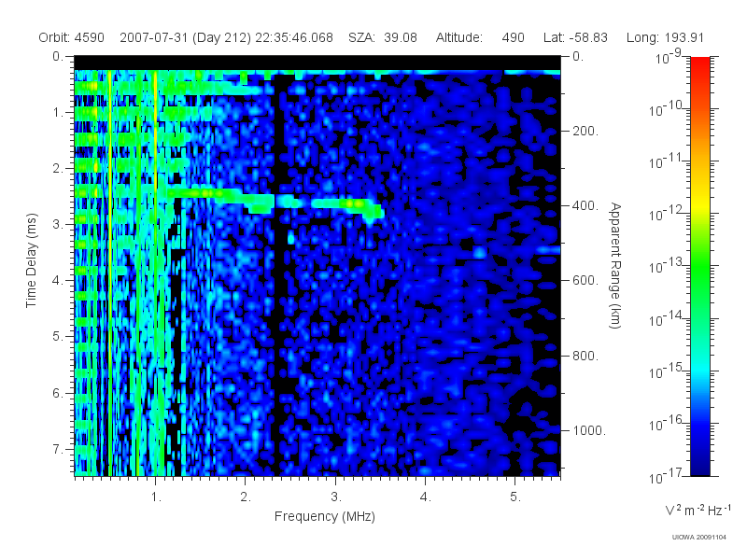Click the 1. tick label on frequency axis

tap(156, 497)
